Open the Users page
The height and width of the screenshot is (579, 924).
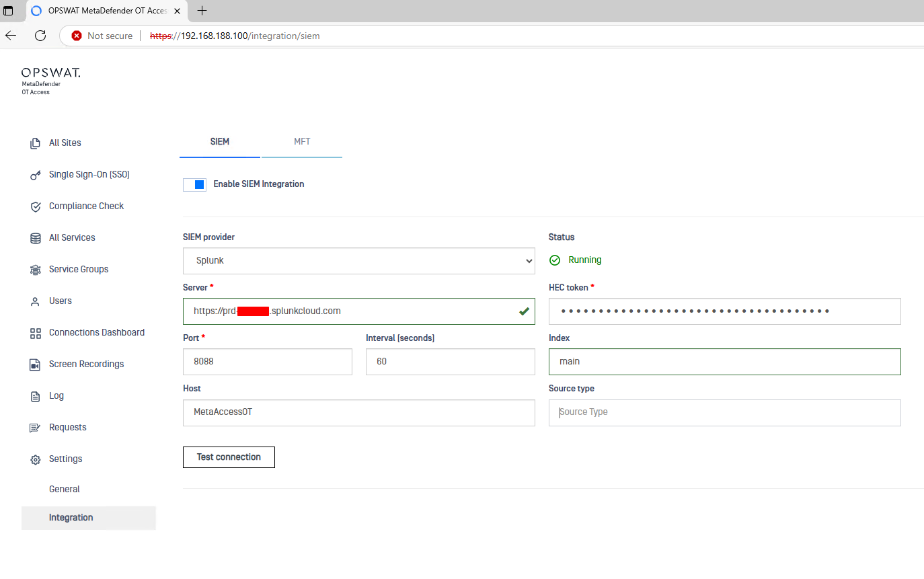(61, 301)
